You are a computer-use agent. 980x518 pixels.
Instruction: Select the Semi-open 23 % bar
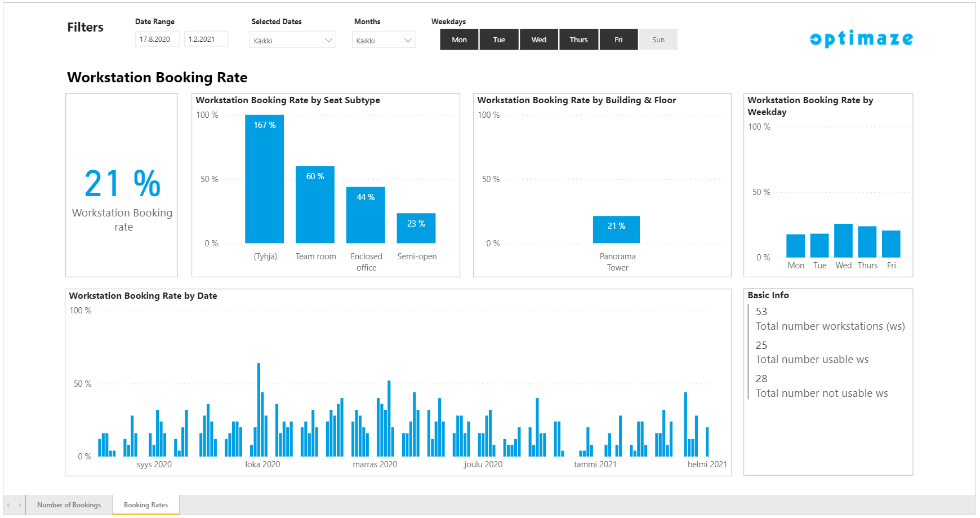(x=416, y=228)
